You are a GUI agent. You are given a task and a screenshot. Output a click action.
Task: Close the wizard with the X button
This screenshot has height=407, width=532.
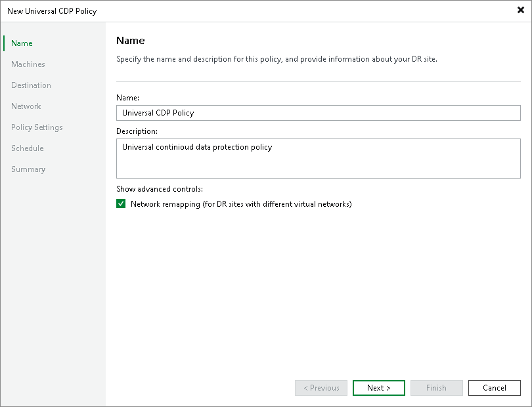coord(520,11)
